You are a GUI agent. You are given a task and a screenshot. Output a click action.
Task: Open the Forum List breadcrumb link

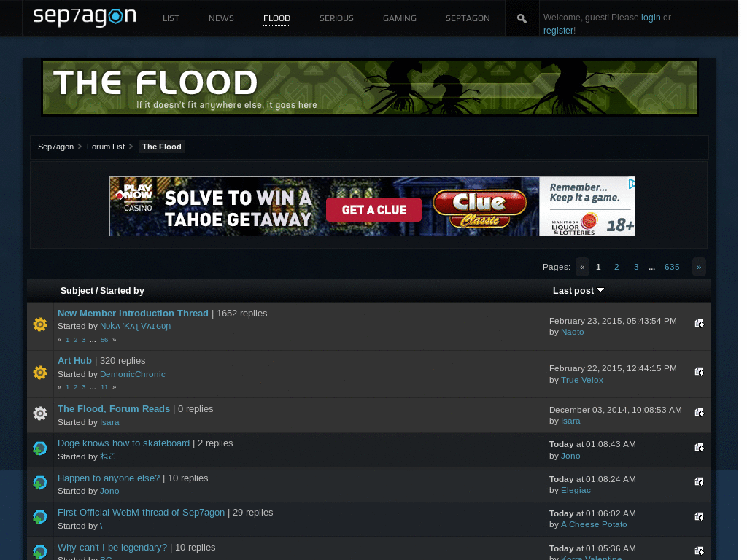(105, 147)
